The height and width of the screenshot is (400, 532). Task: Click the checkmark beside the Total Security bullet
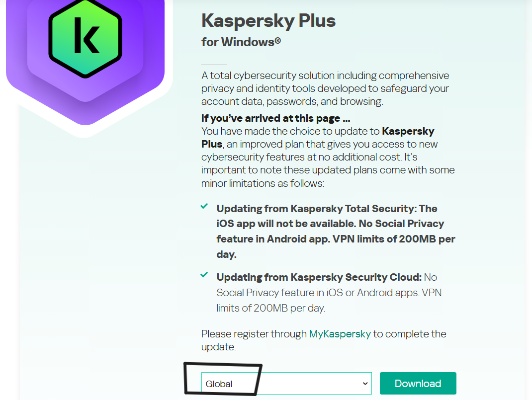tap(204, 206)
